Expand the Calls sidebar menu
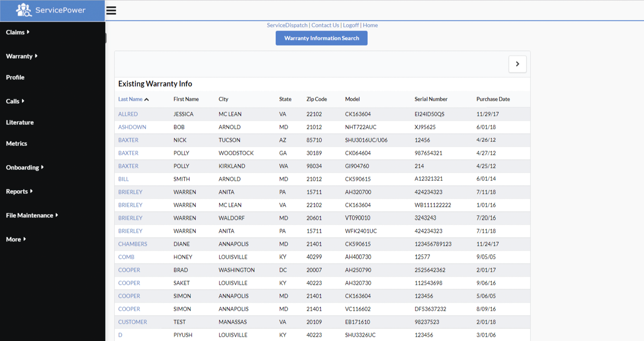644x341 pixels. pyautogui.click(x=15, y=101)
